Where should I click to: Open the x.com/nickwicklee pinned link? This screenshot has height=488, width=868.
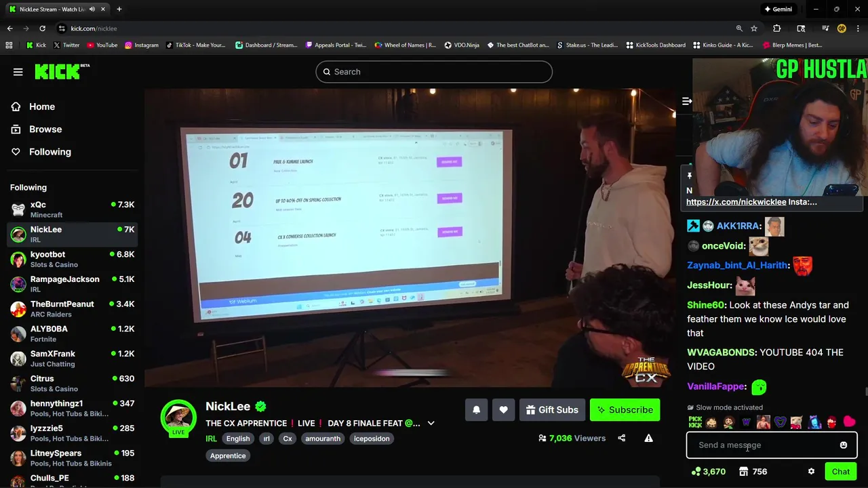[736, 202]
